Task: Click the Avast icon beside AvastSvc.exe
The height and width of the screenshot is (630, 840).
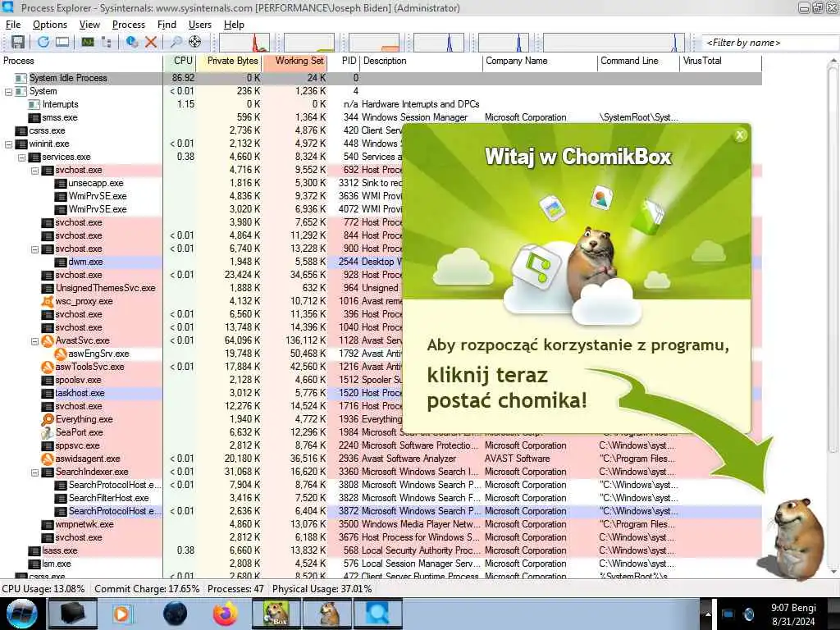Action: click(x=48, y=340)
